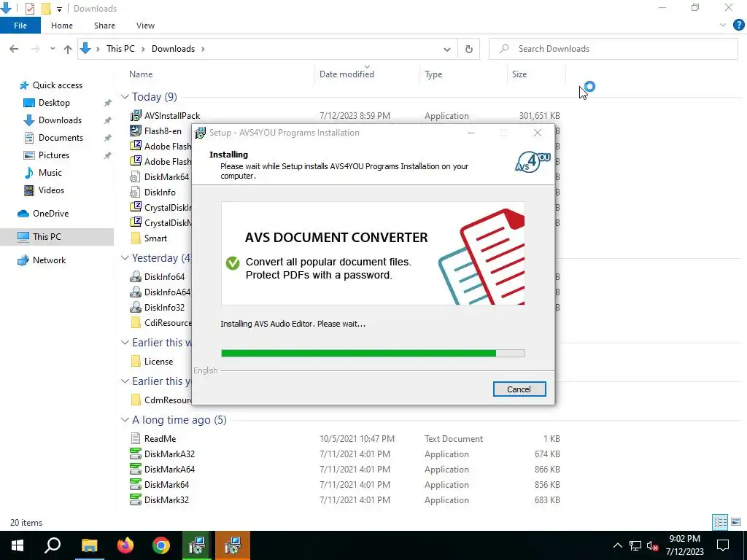The image size is (747, 560).
Task: Select the DiskMark32 application icon
Action: [x=136, y=499]
